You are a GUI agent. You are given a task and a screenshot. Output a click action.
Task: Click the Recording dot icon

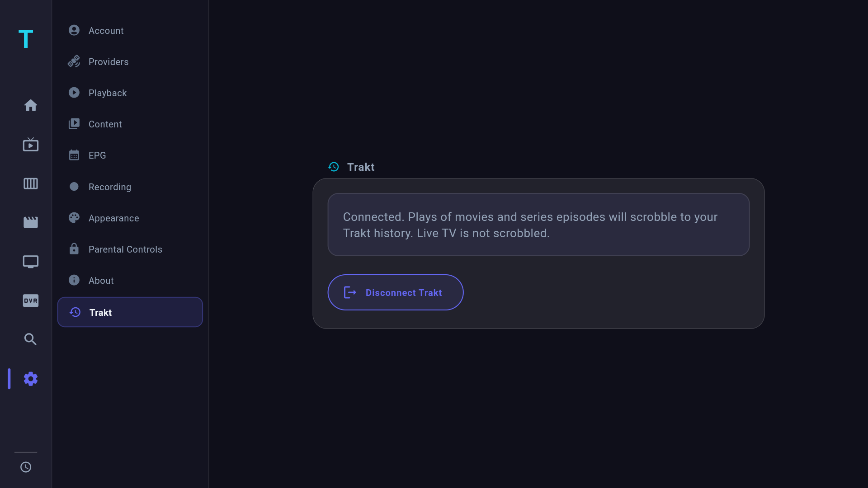click(74, 187)
